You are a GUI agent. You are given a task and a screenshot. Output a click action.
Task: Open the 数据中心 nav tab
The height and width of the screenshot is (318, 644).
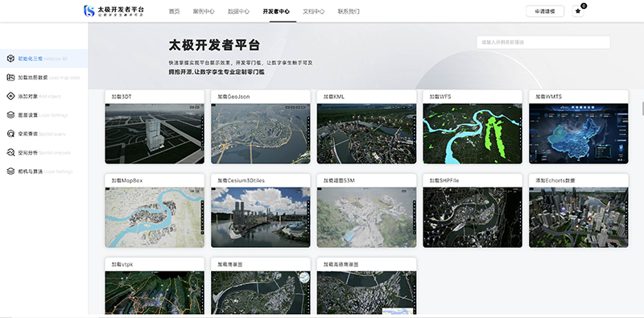coord(238,11)
